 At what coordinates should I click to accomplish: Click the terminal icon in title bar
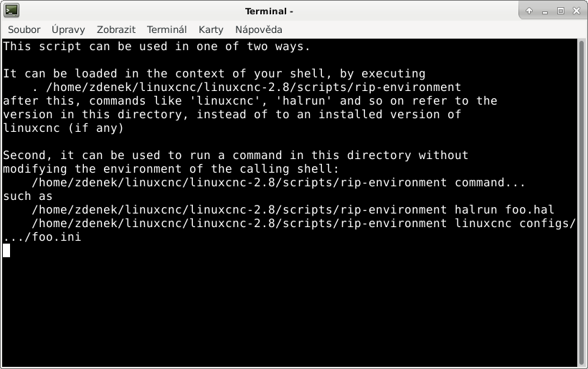pos(11,11)
